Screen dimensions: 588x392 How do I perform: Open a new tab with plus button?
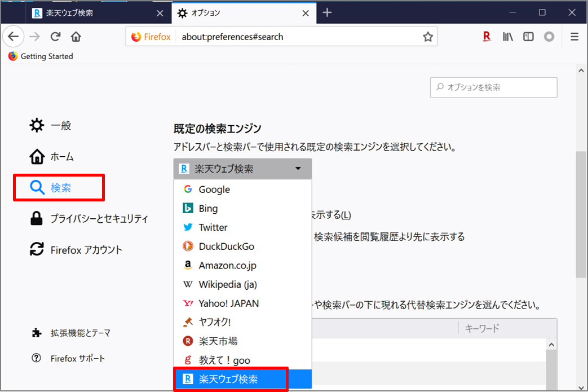327,12
